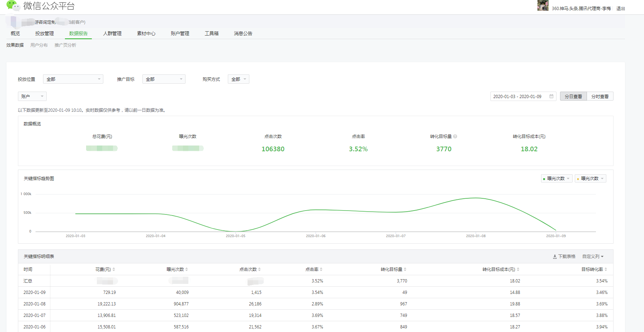644x332 pixels.
Task: Click the user avatar thumbnail
Action: click(542, 6)
